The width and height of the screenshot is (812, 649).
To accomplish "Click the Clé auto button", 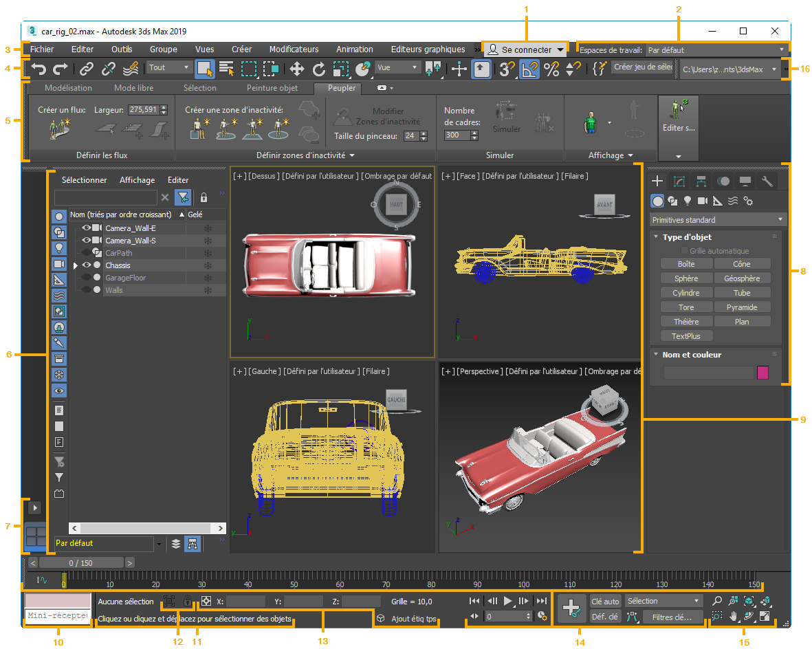I will 605,602.
